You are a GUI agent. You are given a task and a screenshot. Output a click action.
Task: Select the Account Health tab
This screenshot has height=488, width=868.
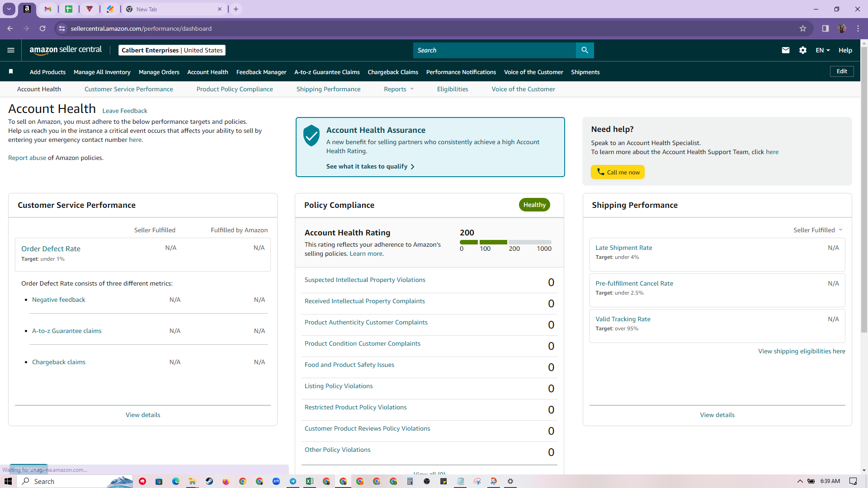pos(39,89)
